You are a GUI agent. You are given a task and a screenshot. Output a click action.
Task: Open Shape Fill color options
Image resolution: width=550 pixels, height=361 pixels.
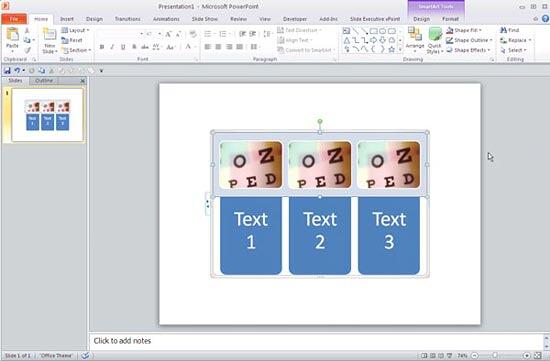click(x=464, y=31)
